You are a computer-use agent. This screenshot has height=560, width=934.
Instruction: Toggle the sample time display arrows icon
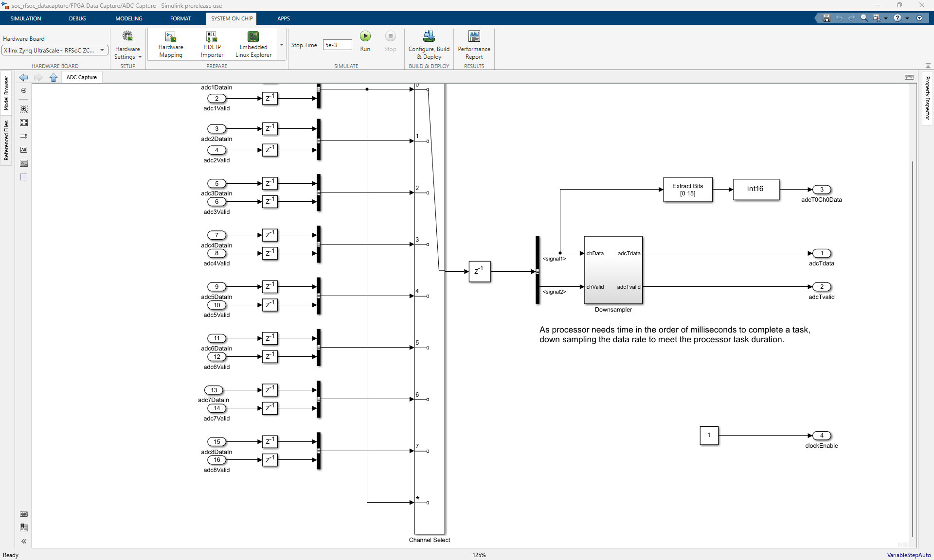pyautogui.click(x=24, y=136)
